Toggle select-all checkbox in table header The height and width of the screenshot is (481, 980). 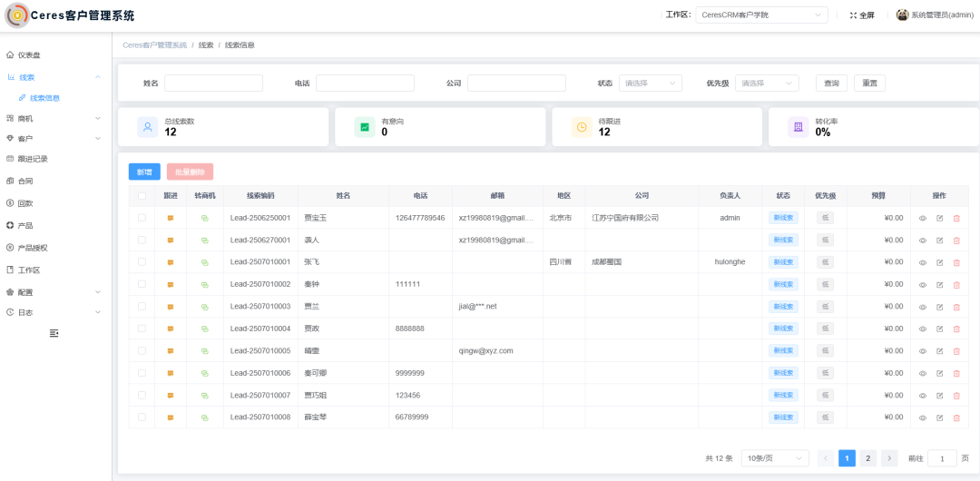tap(142, 196)
